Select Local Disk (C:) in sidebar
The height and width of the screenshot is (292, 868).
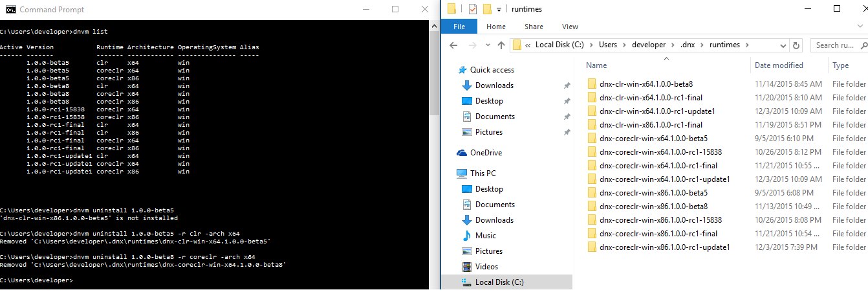click(499, 282)
